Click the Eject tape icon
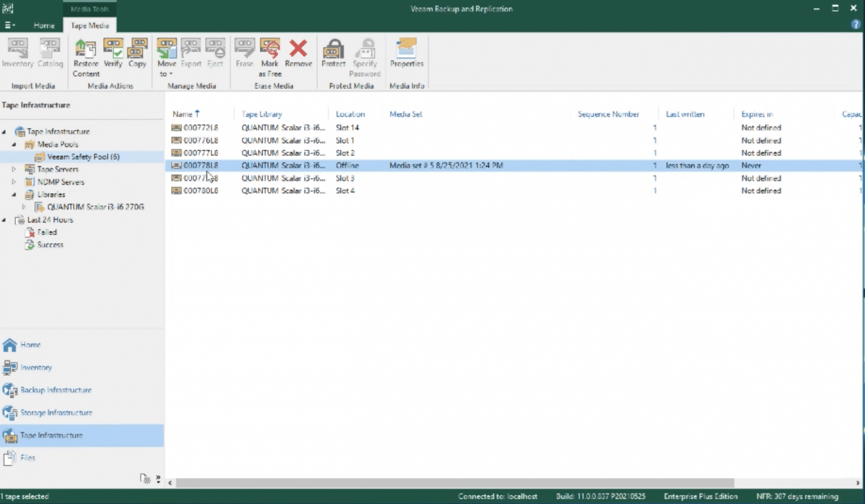Screen dimensions: 865x504 point(215,53)
